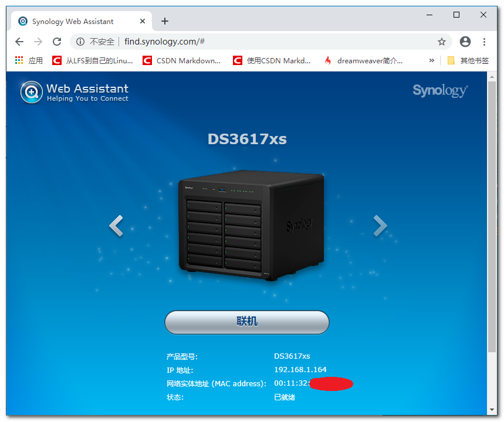Screen dimensions: 504x422
Task: Show the next device with the right arrow
Action: coord(380,226)
